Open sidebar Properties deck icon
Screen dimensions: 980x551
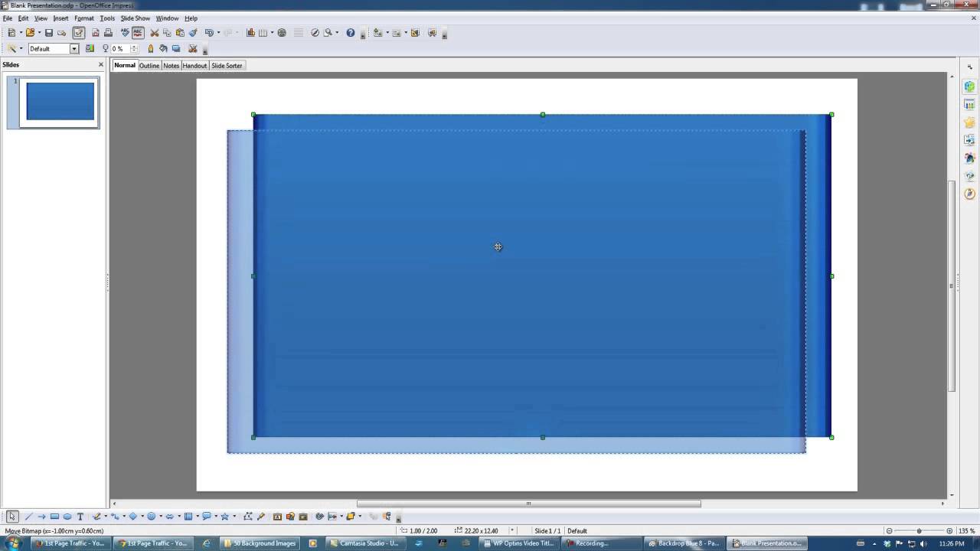point(969,86)
